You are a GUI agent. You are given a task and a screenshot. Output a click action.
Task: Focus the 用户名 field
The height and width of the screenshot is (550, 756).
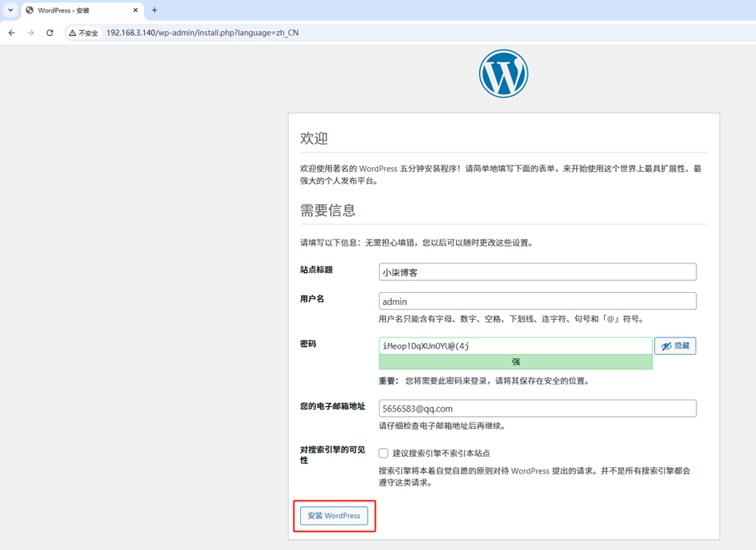(x=538, y=302)
